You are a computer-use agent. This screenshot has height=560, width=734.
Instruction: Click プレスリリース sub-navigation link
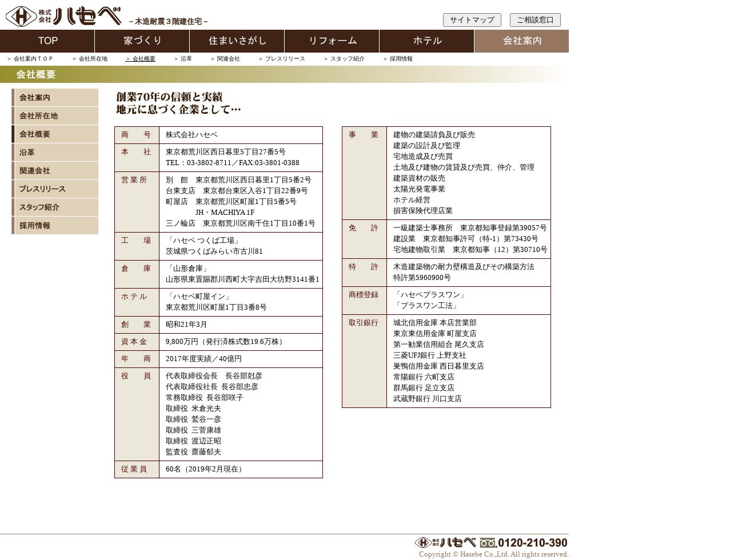pos(282,59)
